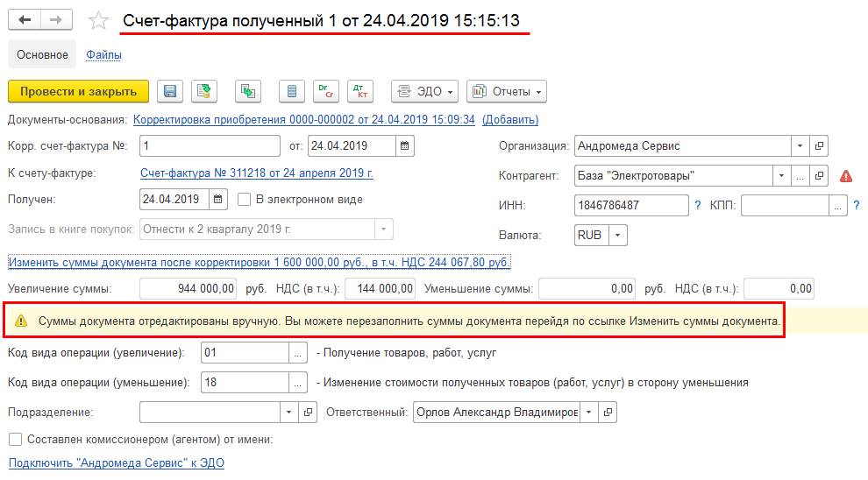Click the question mark next to ИНН
This screenshot has height=480, width=868.
click(698, 206)
